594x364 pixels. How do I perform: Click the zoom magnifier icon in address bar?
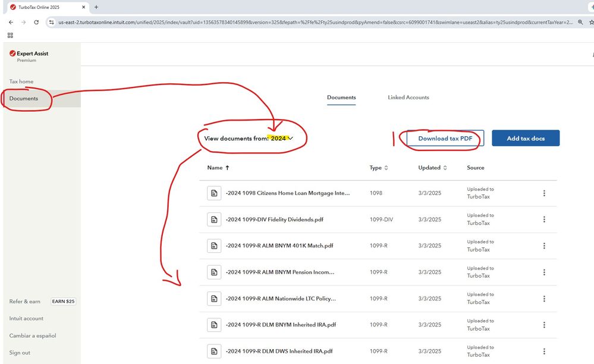(580, 23)
